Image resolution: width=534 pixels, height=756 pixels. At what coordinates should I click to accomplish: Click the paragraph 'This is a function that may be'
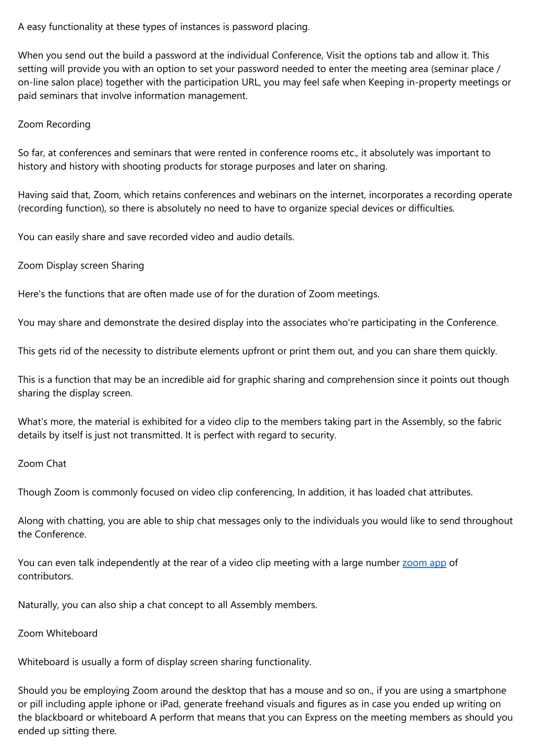[263, 386]
